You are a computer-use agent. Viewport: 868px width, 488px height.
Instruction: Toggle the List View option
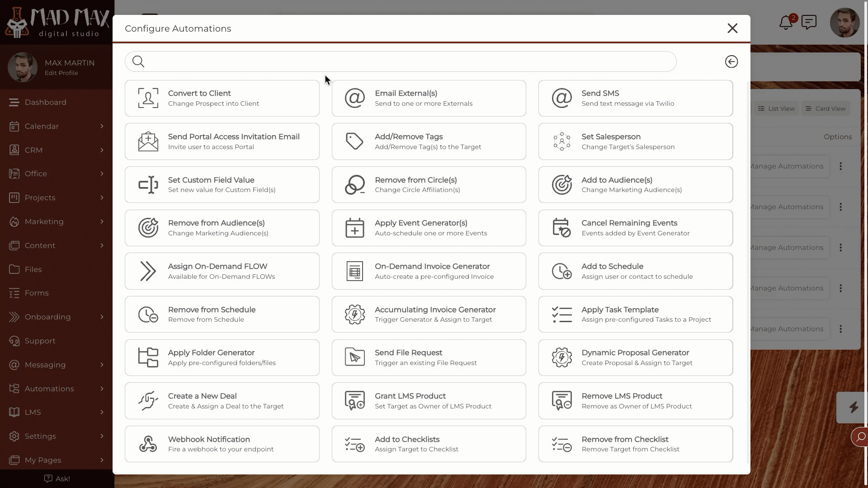[776, 108]
